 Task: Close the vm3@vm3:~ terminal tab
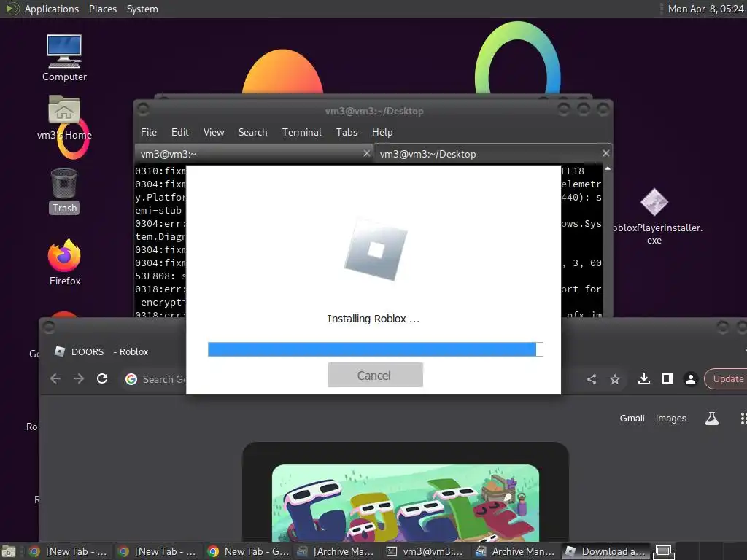tap(366, 153)
